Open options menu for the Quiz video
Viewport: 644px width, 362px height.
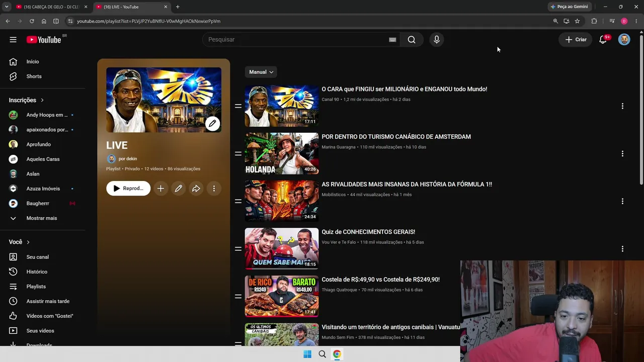(x=622, y=249)
